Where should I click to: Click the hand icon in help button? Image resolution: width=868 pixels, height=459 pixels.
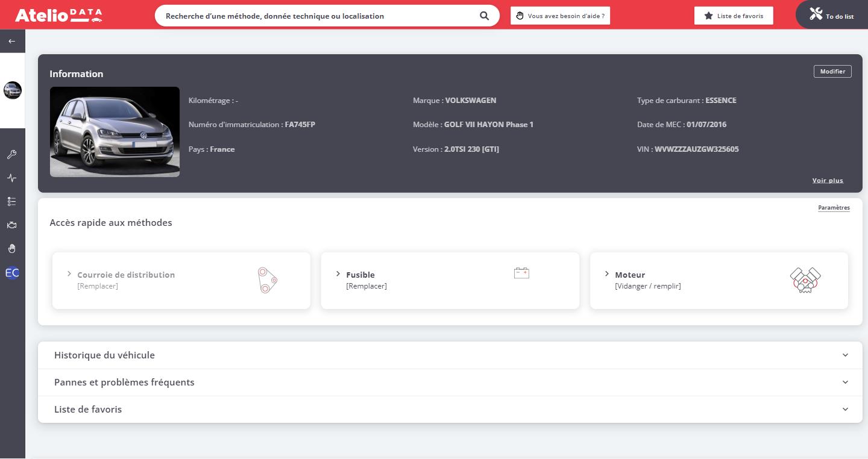tap(520, 16)
